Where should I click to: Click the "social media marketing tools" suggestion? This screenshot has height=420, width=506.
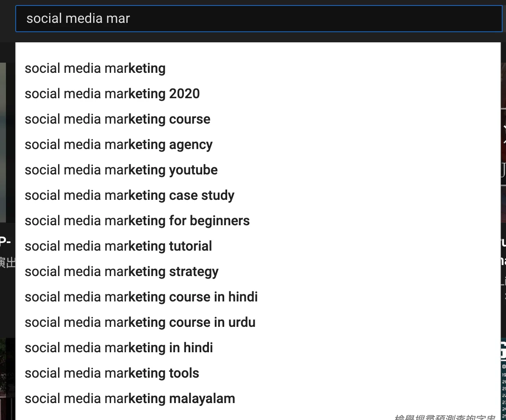coord(112,373)
